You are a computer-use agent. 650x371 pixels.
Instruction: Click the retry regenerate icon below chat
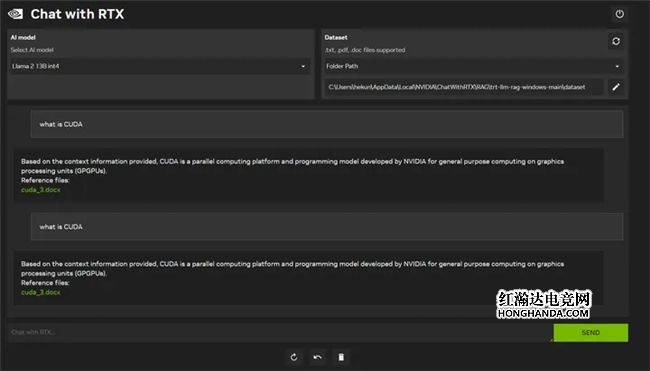point(294,357)
